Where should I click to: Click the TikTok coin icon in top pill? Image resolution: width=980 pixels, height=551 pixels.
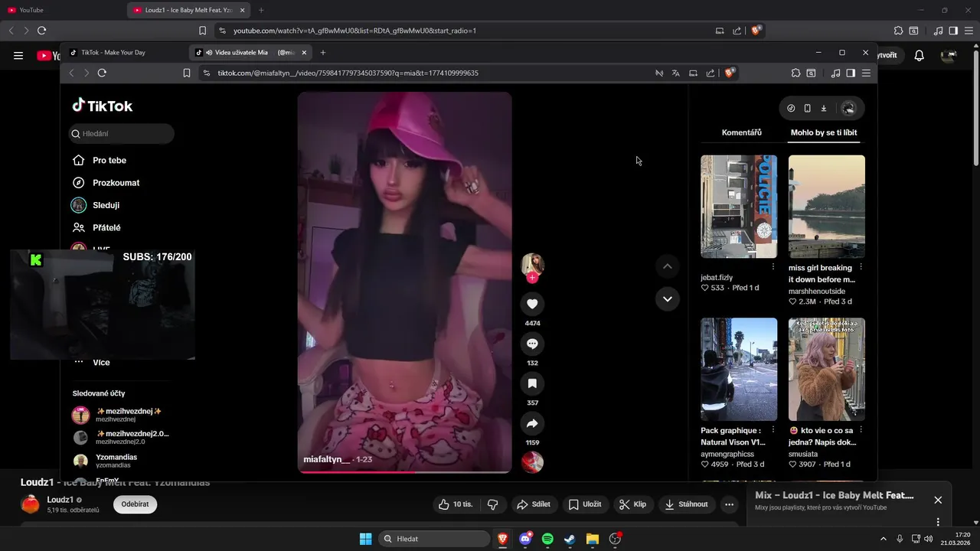(x=791, y=109)
